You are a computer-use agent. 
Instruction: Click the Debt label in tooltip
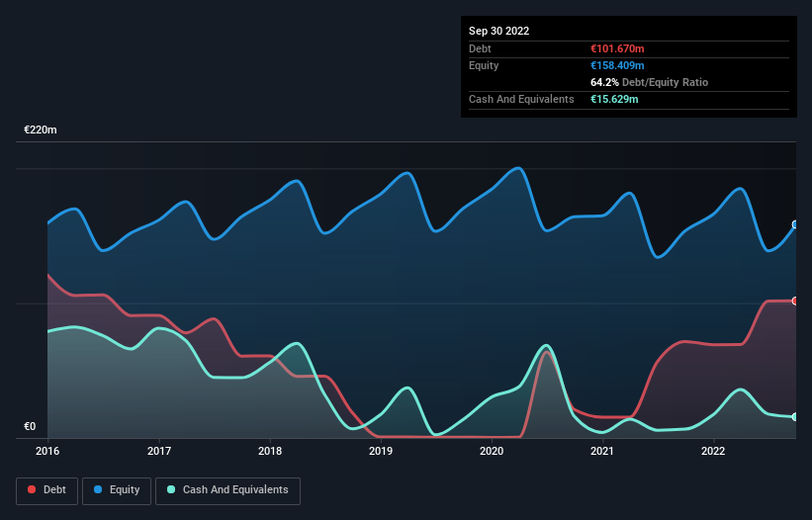(x=480, y=48)
